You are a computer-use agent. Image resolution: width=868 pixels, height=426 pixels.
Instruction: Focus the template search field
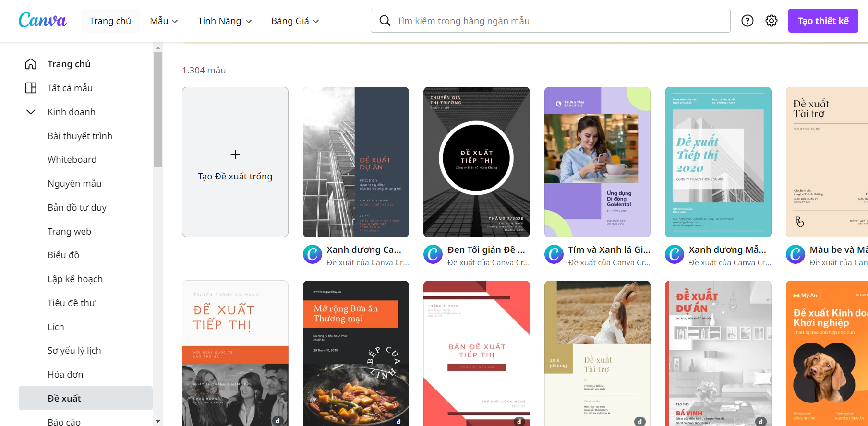(551, 21)
